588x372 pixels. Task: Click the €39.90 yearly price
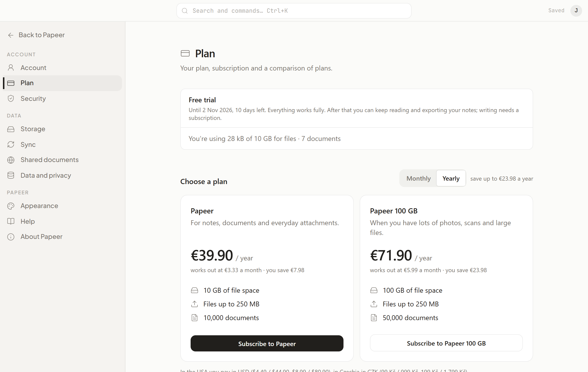click(x=212, y=256)
